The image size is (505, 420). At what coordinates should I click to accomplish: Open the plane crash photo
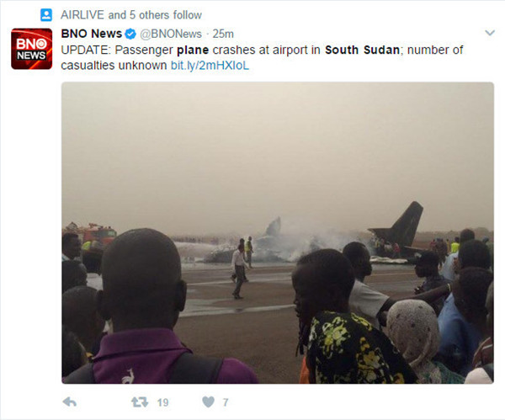[278, 232]
